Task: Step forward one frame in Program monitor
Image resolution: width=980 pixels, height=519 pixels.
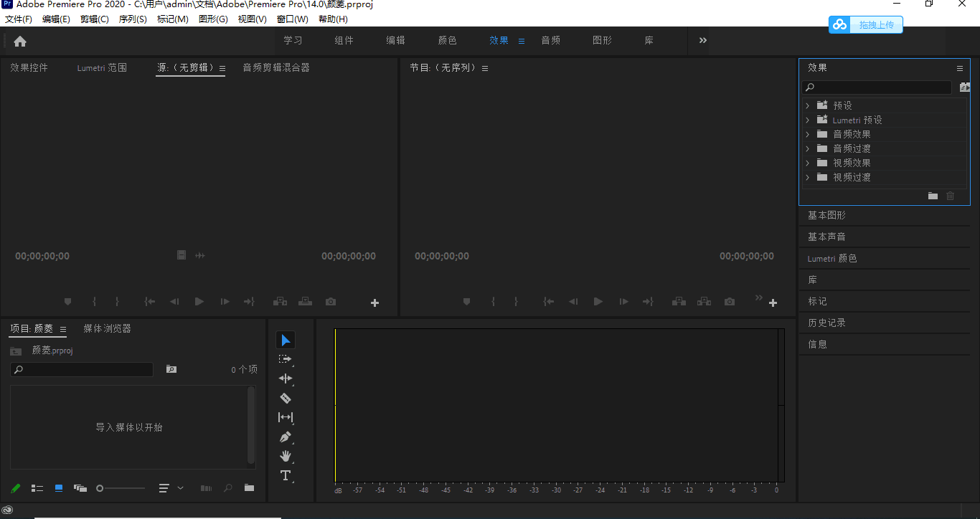Action: pos(623,302)
